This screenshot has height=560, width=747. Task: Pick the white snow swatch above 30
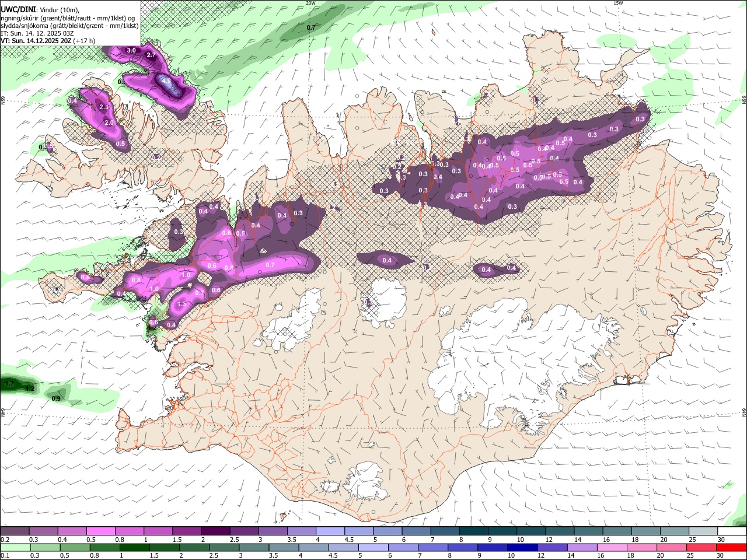[732, 531]
